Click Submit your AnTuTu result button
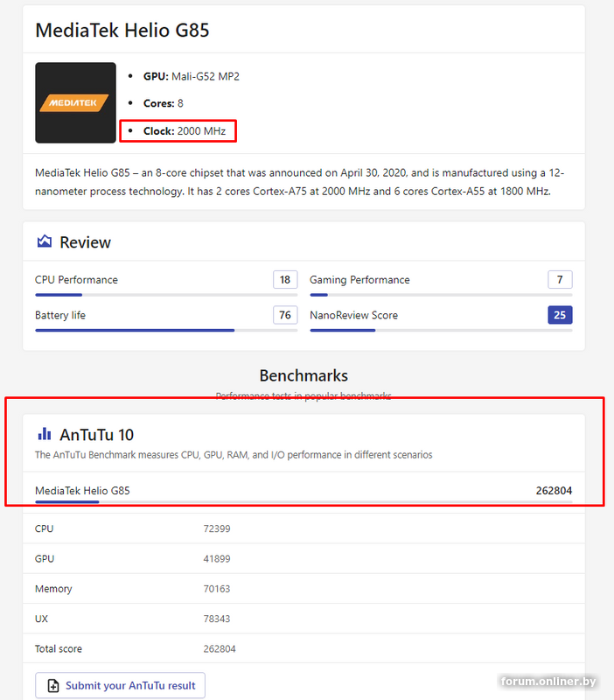 (120, 685)
